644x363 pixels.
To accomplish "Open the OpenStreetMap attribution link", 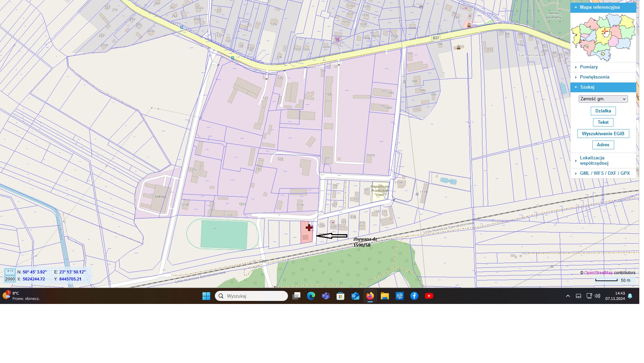I will (598, 273).
